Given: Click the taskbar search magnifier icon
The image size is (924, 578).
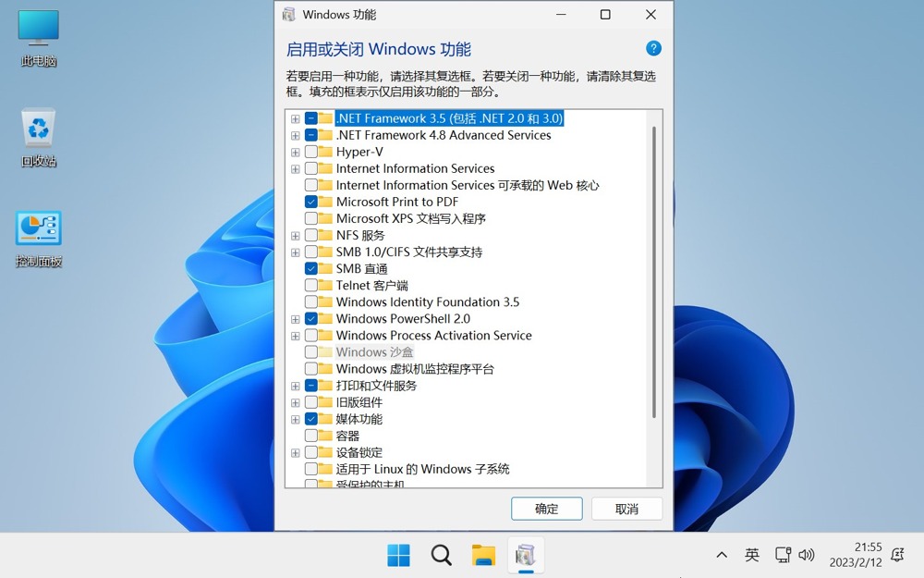Looking at the screenshot, I should click(442, 555).
